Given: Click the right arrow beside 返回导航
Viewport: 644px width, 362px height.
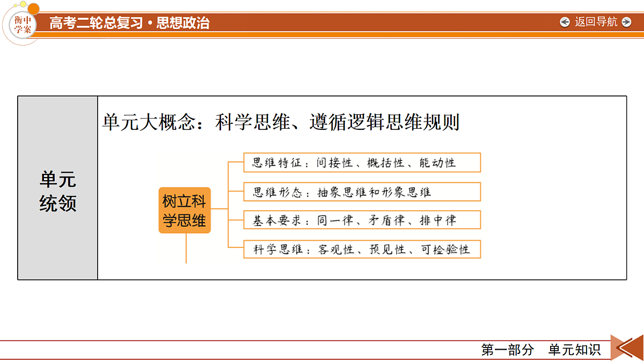Looking at the screenshot, I should tap(626, 22).
